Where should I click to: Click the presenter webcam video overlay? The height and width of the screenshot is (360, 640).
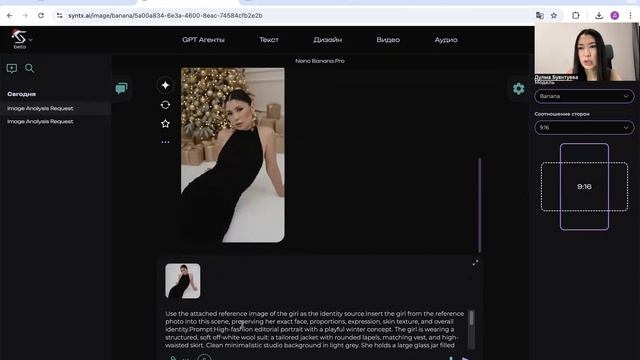coord(586,52)
